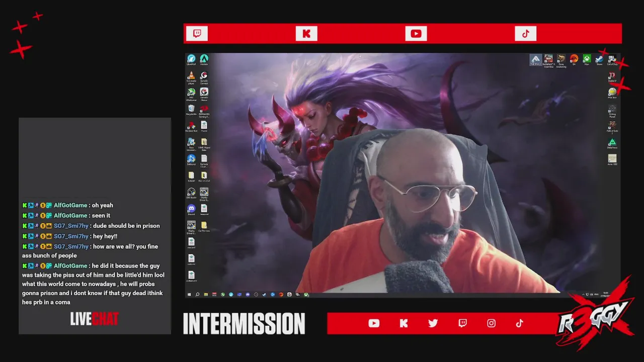Viewport: 644px width, 362px height.
Task: Open the taskbar search magnifier
Action: coord(197,295)
